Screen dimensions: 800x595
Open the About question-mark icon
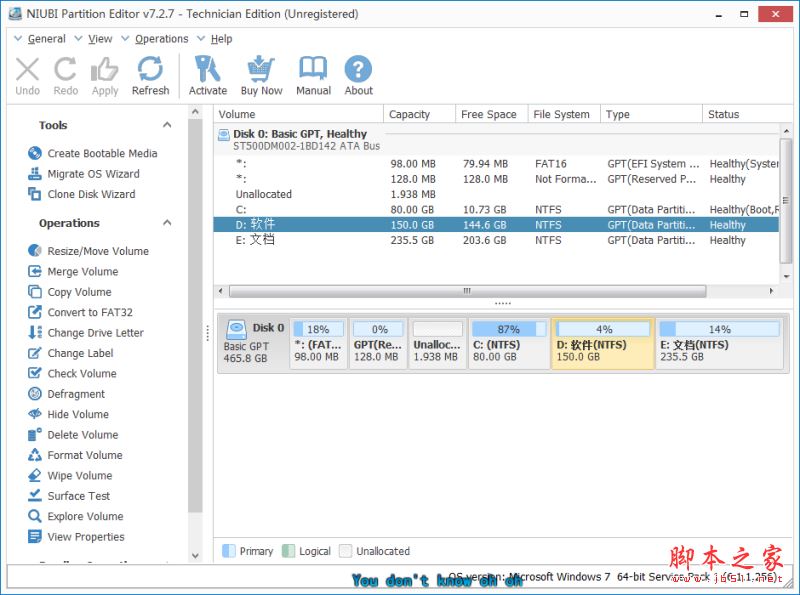[358, 69]
